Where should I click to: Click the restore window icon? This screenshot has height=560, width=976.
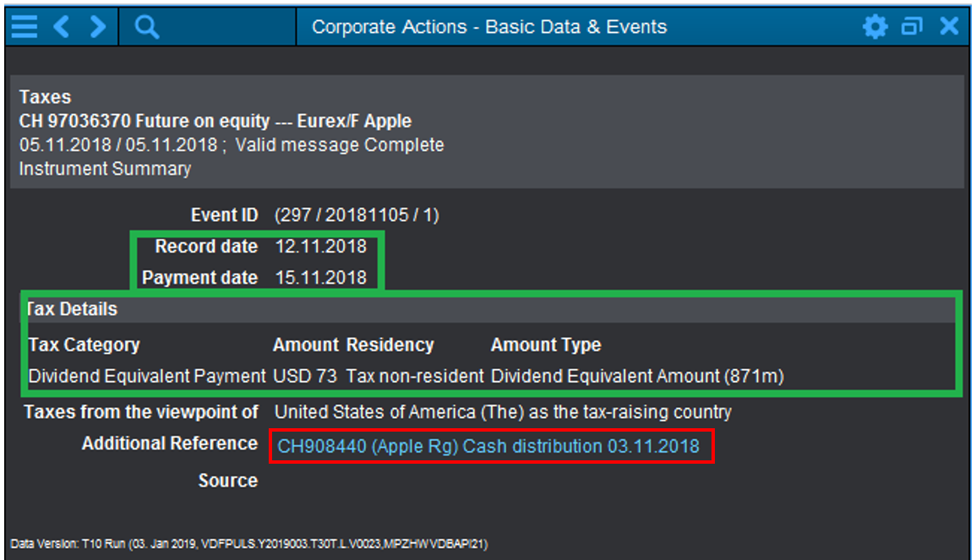click(x=912, y=27)
